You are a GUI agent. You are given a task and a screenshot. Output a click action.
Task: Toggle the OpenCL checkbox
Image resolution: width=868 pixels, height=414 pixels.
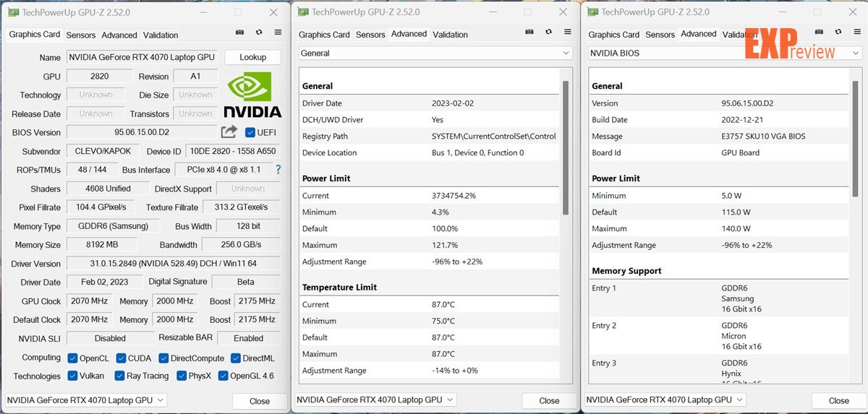pos(72,358)
